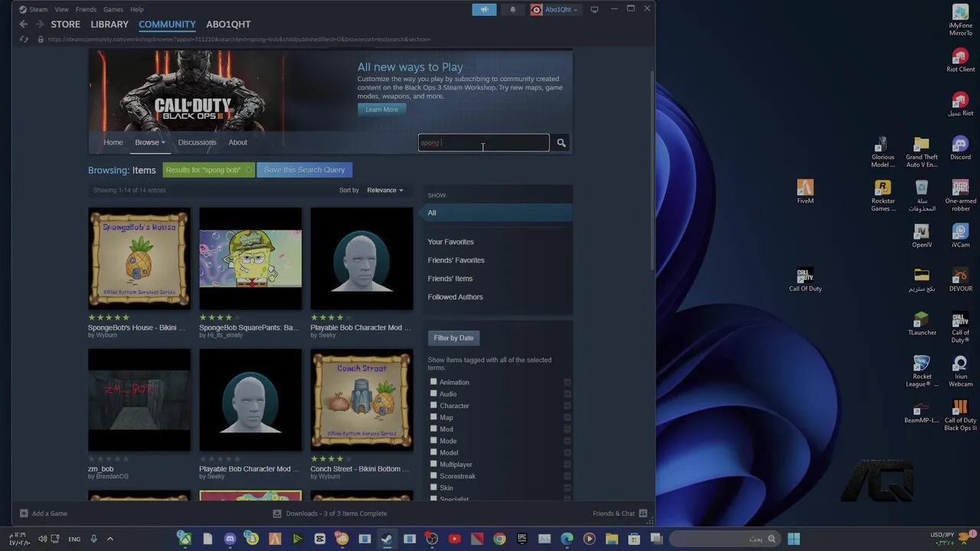The height and width of the screenshot is (551, 980).
Task: Enable the Mode tag checkbox
Action: (x=433, y=441)
